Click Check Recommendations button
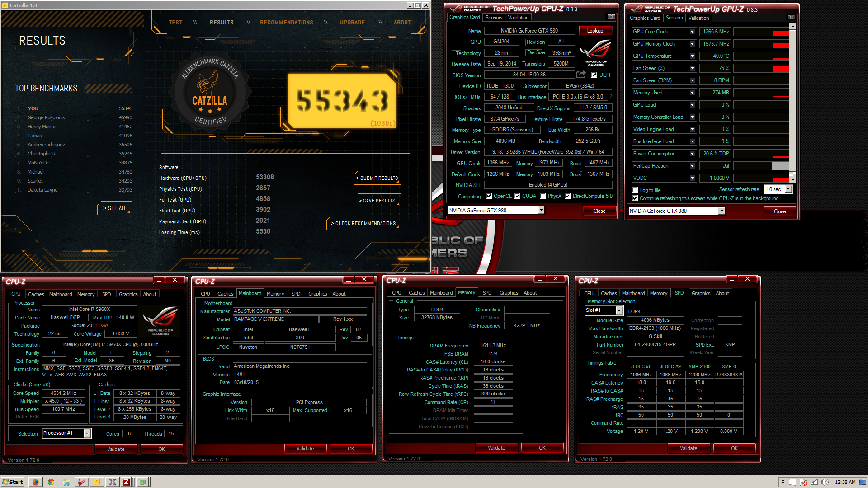 click(x=363, y=223)
